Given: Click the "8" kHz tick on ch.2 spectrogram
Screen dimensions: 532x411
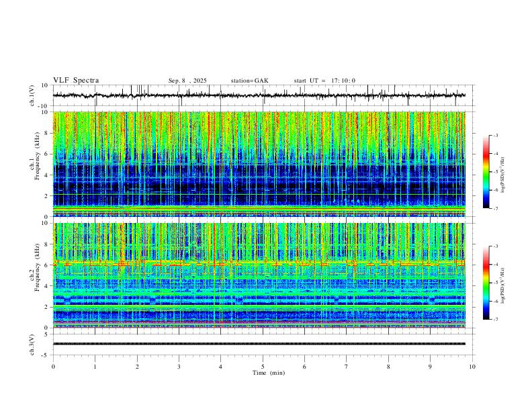Looking at the screenshot, I should coord(47,244).
